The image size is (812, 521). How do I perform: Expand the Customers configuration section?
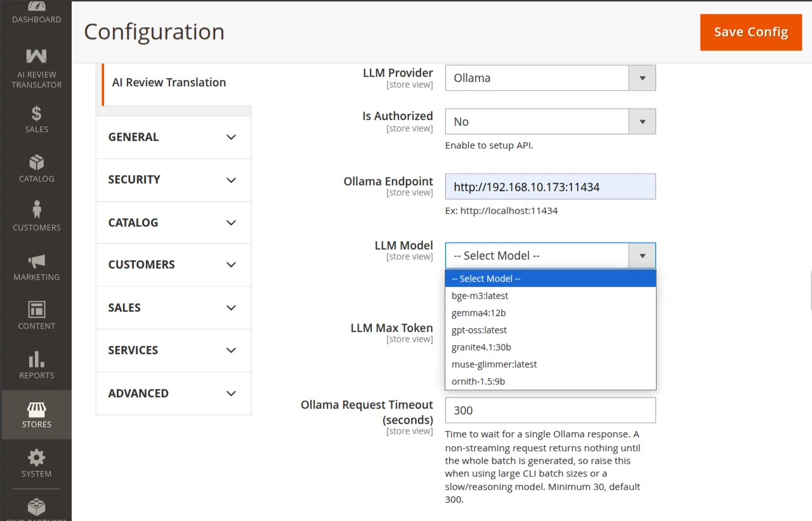(x=173, y=265)
